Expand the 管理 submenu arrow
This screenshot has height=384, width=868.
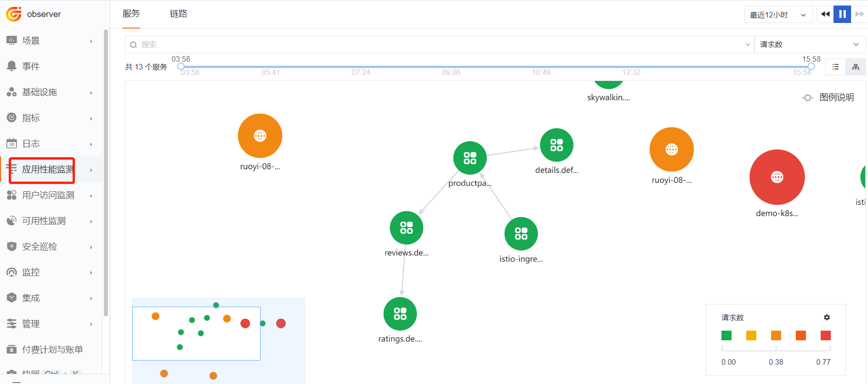(91, 324)
